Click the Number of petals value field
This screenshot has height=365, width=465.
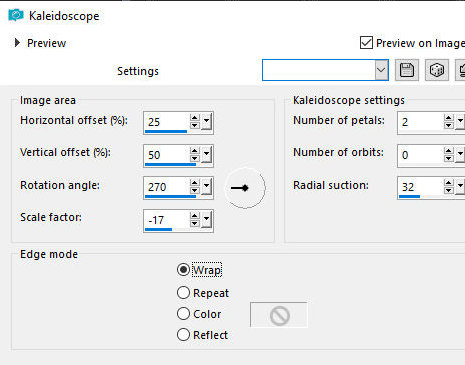pyautogui.click(x=421, y=122)
